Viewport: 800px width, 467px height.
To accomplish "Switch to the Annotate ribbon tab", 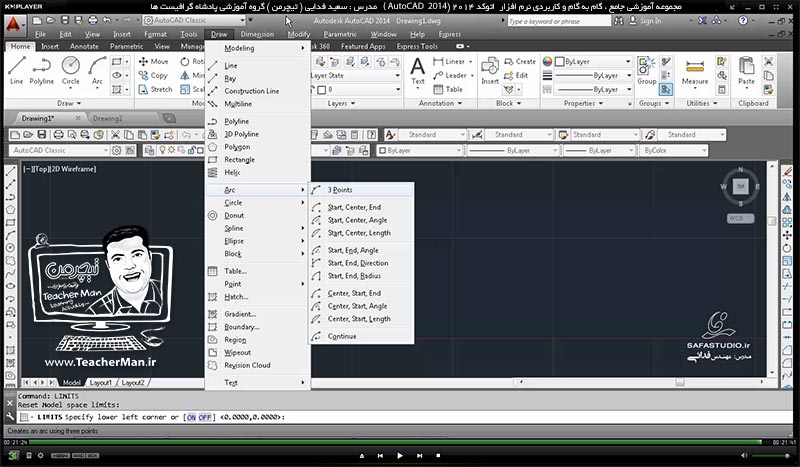I will (x=84, y=46).
